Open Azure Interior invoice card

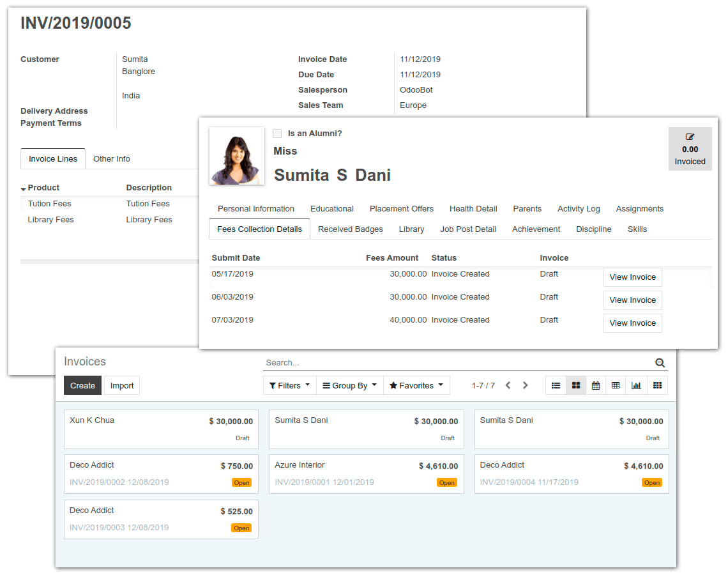coord(366,474)
